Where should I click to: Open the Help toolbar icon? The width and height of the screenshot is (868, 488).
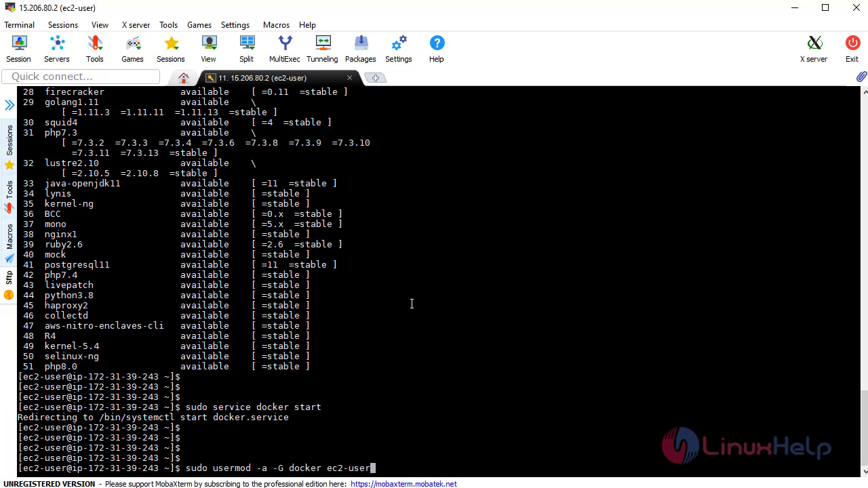click(x=437, y=49)
